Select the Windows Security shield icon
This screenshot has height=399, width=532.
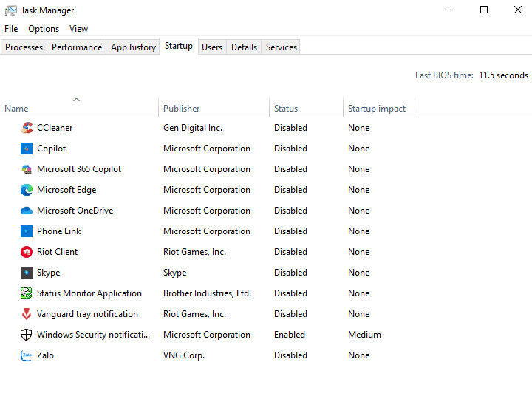(27, 335)
